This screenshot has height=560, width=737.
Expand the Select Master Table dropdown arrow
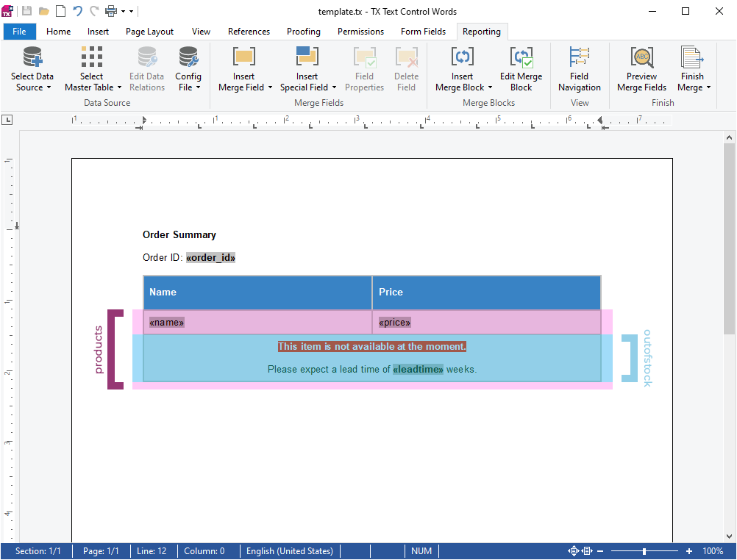click(x=119, y=87)
